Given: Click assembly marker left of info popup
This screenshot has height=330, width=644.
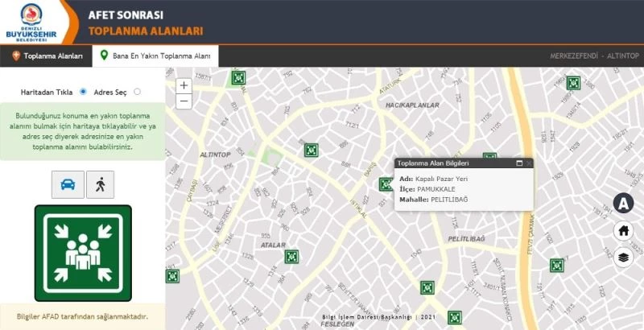Looking at the screenshot, I should tap(386, 184).
